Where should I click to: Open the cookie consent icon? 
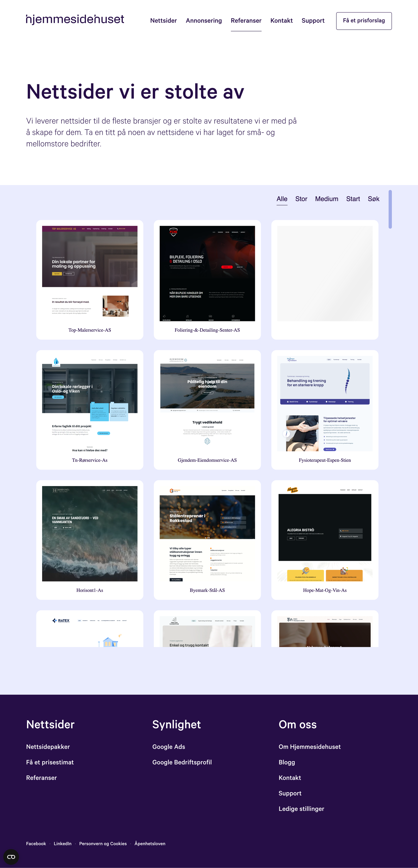point(11,856)
